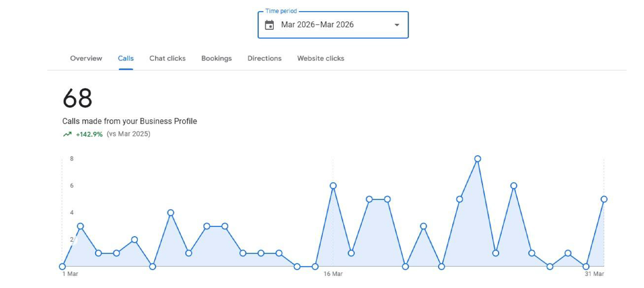Click the 6-call point right after the 8-call peak
This screenshot has height=288, width=644.
[514, 186]
